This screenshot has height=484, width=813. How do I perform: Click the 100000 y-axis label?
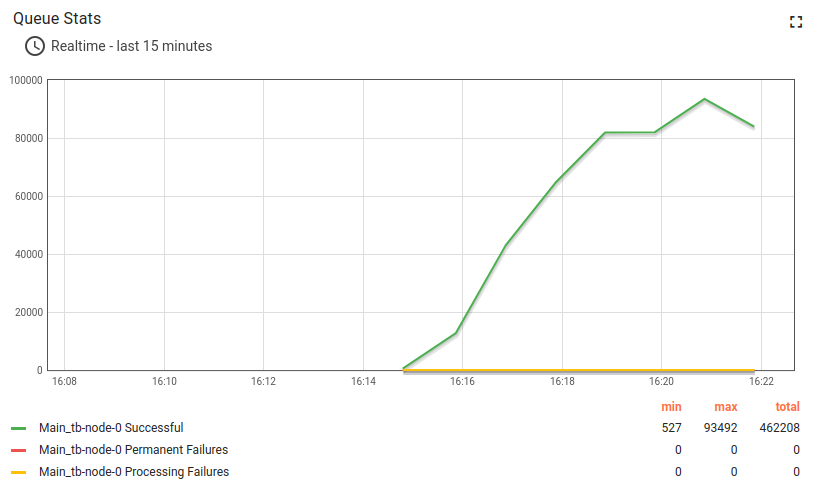pos(24,81)
